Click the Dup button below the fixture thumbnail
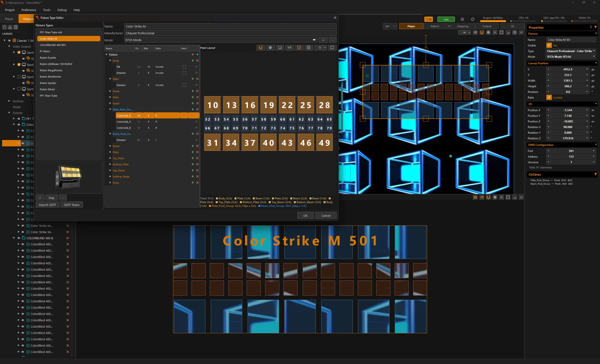Viewport: 600px width, 364px height. pos(52,198)
